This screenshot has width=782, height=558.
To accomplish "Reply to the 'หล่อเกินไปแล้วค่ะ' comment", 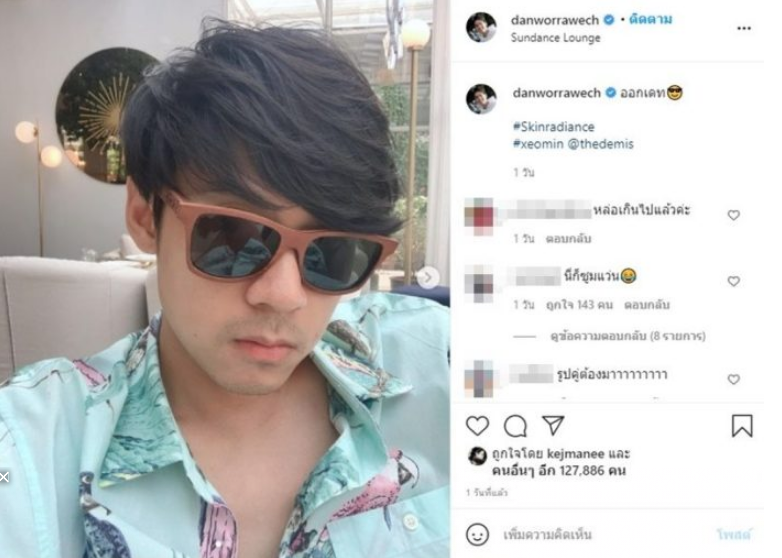I will click(x=568, y=239).
